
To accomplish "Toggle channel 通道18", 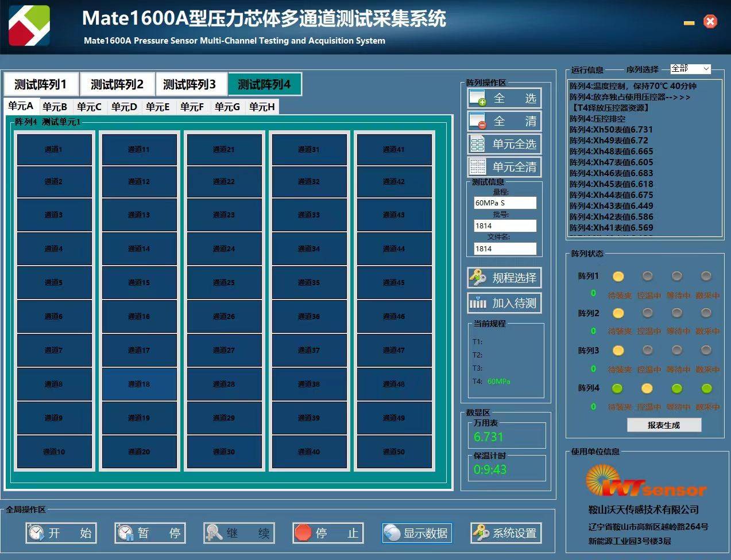I will (139, 384).
